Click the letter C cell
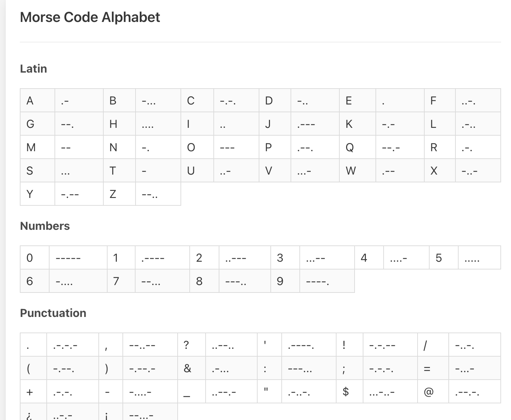Viewport: 511px width, 420px height. tap(197, 101)
